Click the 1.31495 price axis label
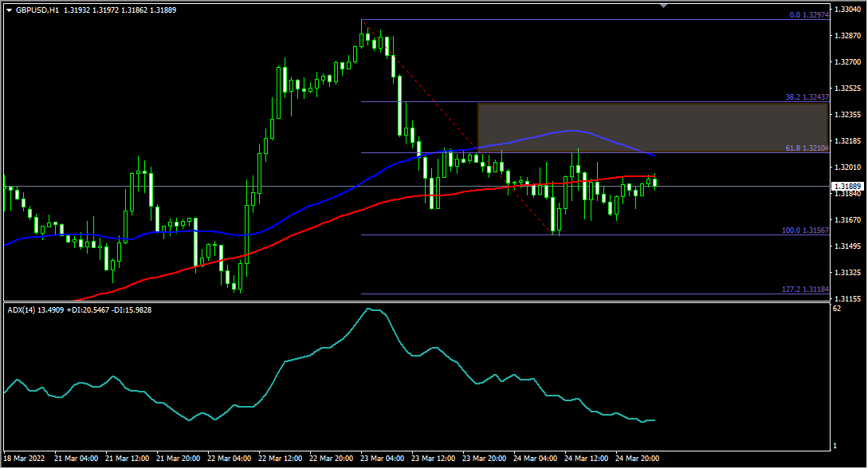Viewport: 868px width, 469px height. tap(847, 246)
